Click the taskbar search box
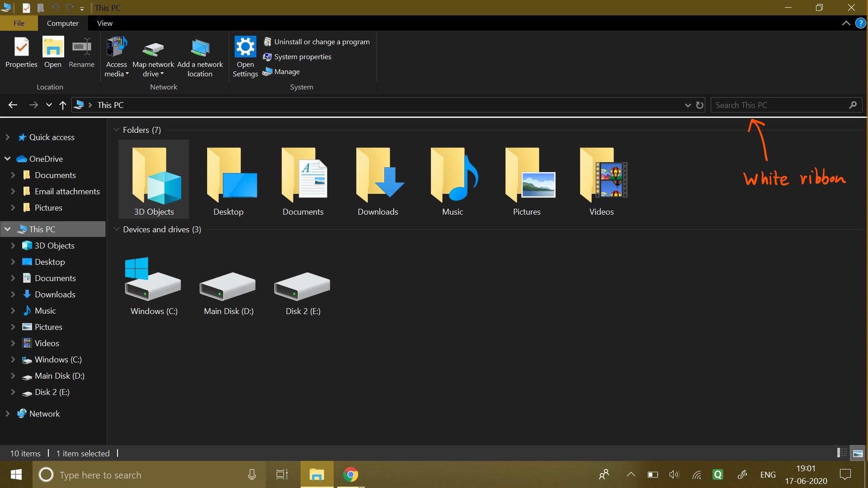868x488 pixels. (149, 474)
